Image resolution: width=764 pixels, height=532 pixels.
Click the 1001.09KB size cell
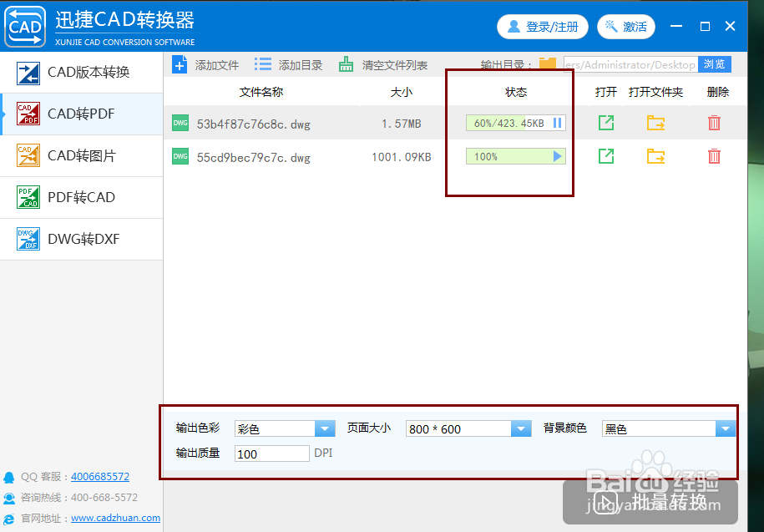[401, 157]
